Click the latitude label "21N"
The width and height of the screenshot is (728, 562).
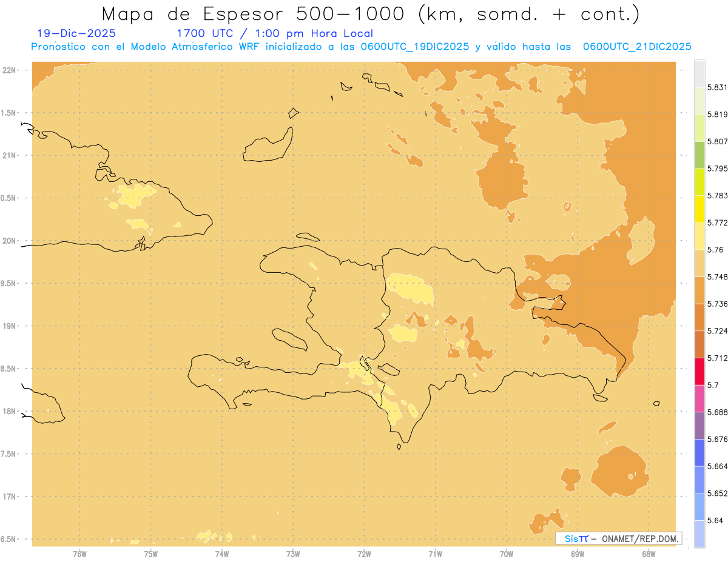8,155
